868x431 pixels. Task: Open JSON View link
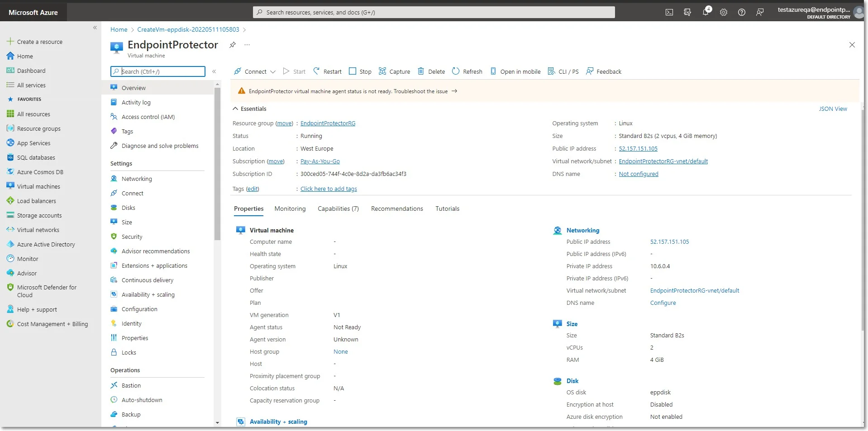point(833,109)
